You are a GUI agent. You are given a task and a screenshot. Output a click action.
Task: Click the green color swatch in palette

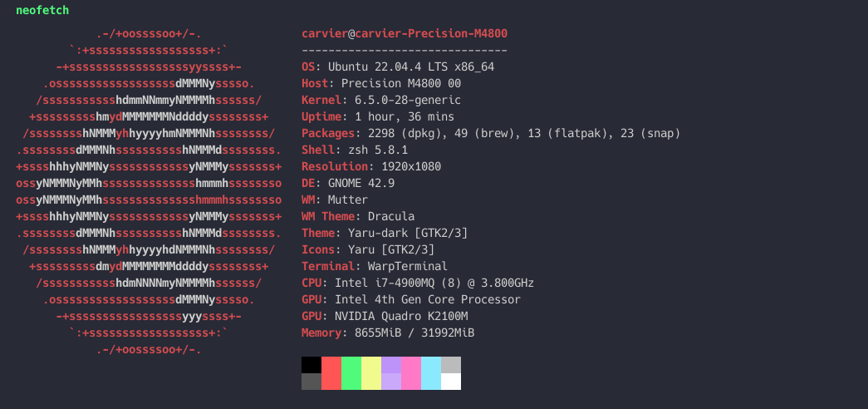pyautogui.click(x=351, y=373)
